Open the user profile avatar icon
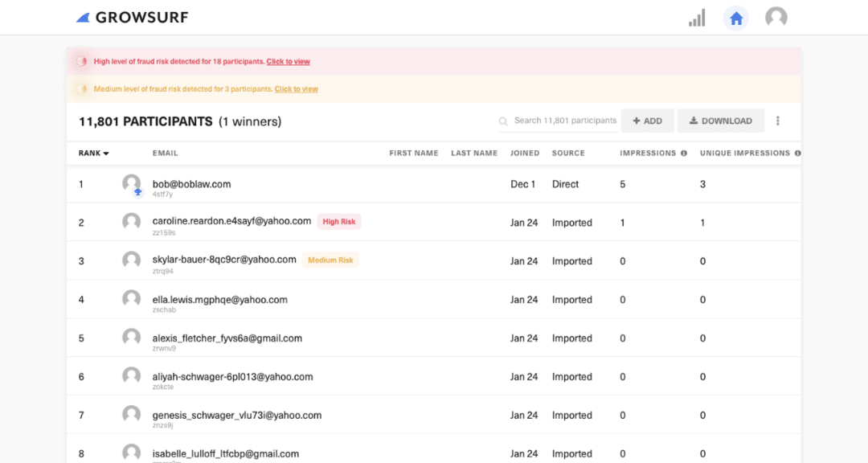The image size is (868, 463). [x=776, y=17]
